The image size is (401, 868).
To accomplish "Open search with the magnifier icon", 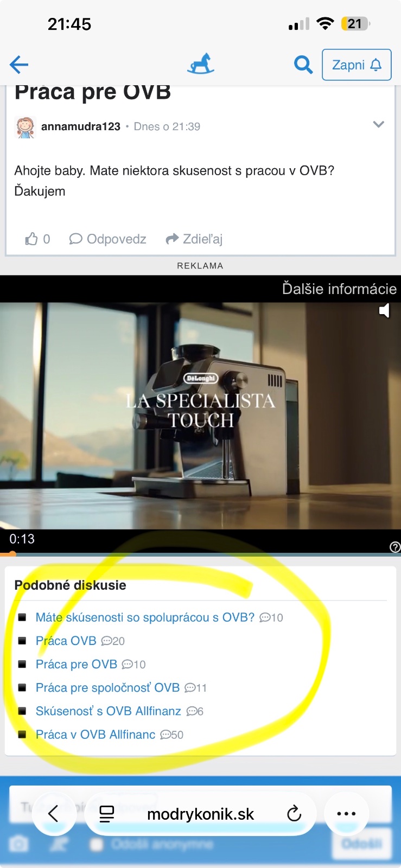I will click(x=303, y=65).
